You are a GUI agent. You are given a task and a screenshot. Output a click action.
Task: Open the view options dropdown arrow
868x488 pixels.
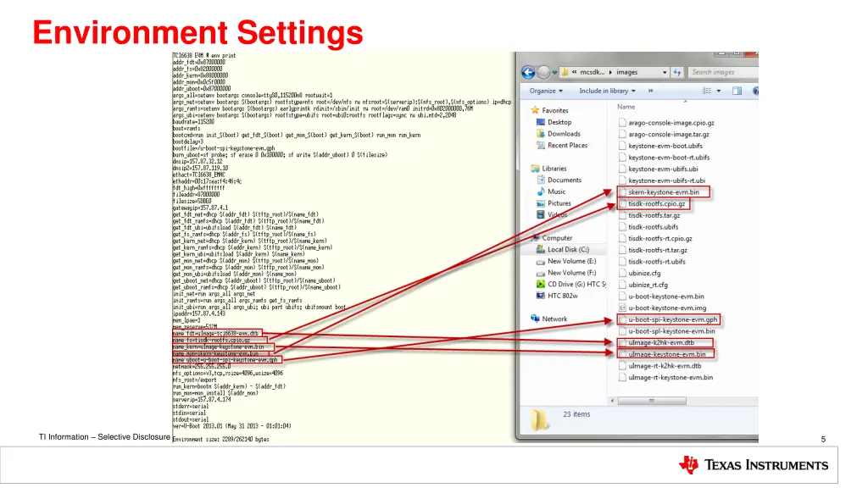click(x=719, y=91)
